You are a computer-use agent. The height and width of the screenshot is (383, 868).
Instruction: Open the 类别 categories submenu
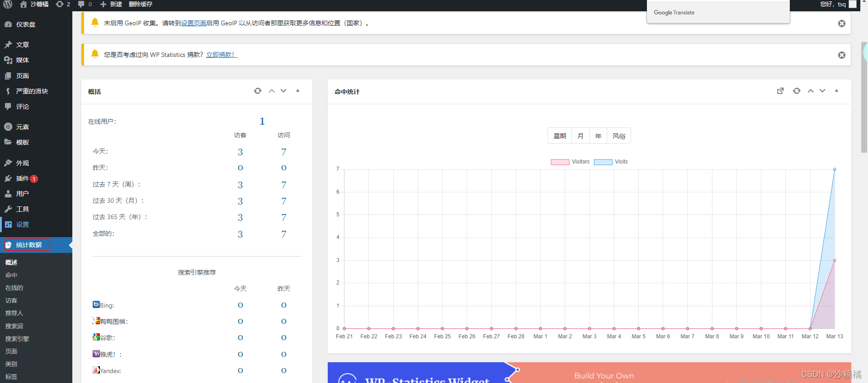pyautogui.click(x=11, y=364)
